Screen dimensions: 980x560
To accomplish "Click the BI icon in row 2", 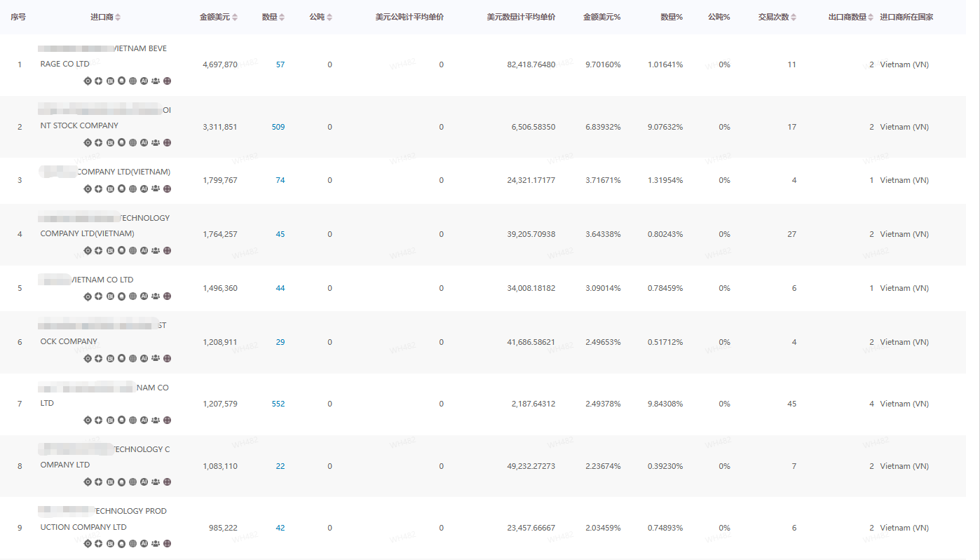I will (110, 143).
